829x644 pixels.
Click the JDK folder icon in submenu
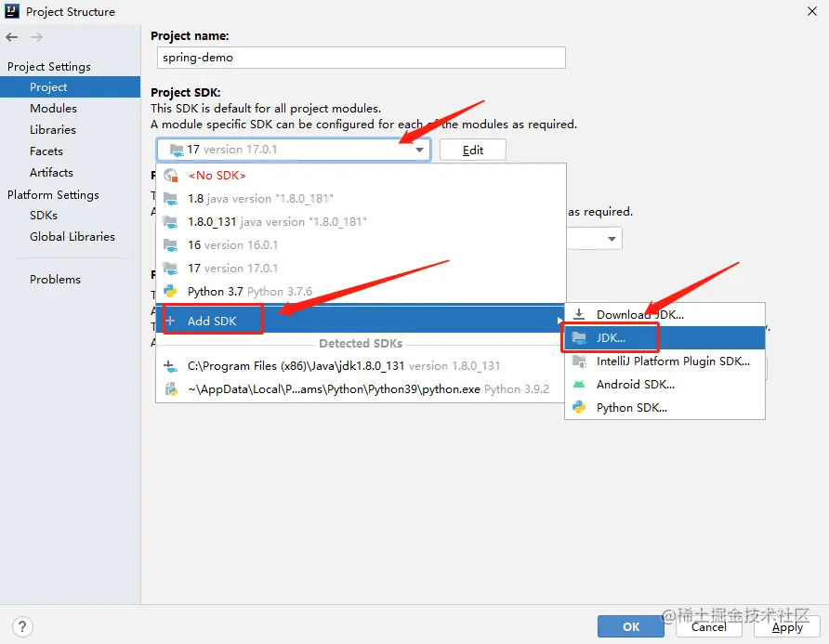click(x=579, y=338)
